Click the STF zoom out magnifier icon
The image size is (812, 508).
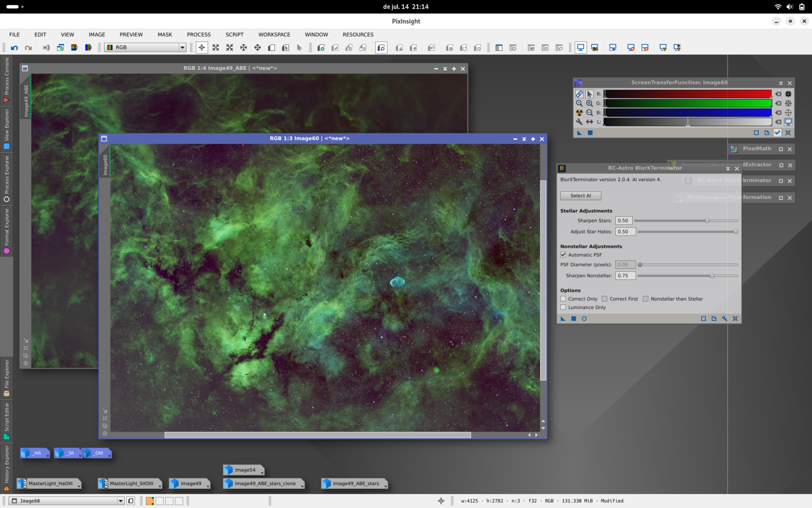click(x=589, y=113)
